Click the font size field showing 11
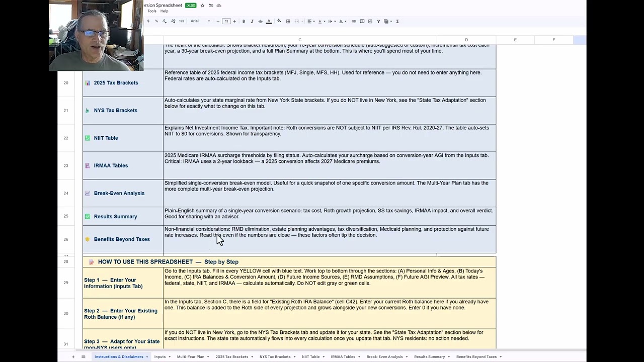The image size is (644, 362). pyautogui.click(x=226, y=21)
